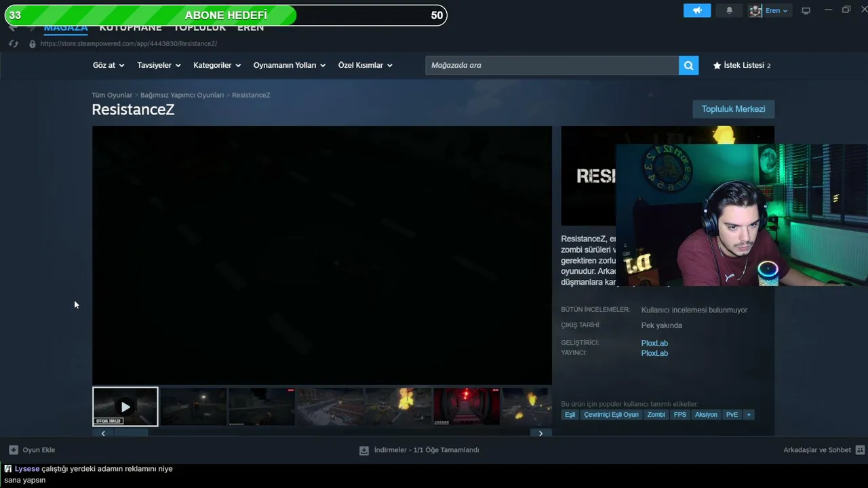
Task: Select the Official Trailer thumbnail
Action: pyautogui.click(x=125, y=407)
